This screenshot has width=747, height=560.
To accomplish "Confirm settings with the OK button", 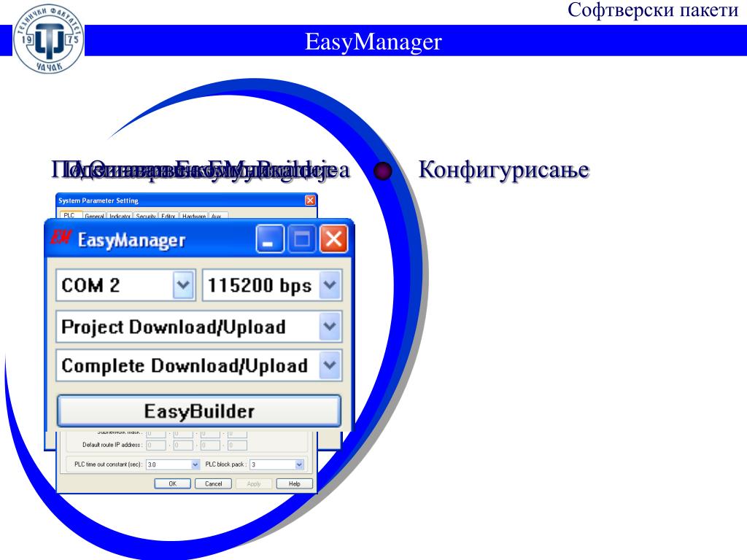I will (172, 484).
